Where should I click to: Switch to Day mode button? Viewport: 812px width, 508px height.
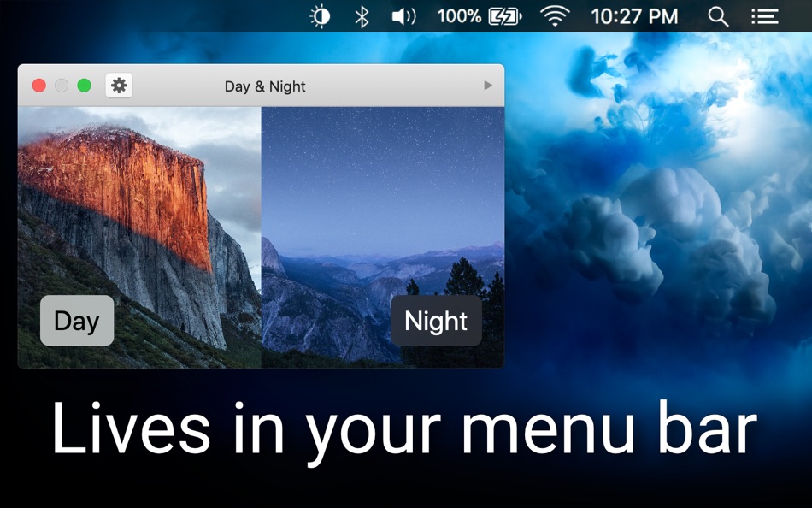pyautogui.click(x=77, y=321)
